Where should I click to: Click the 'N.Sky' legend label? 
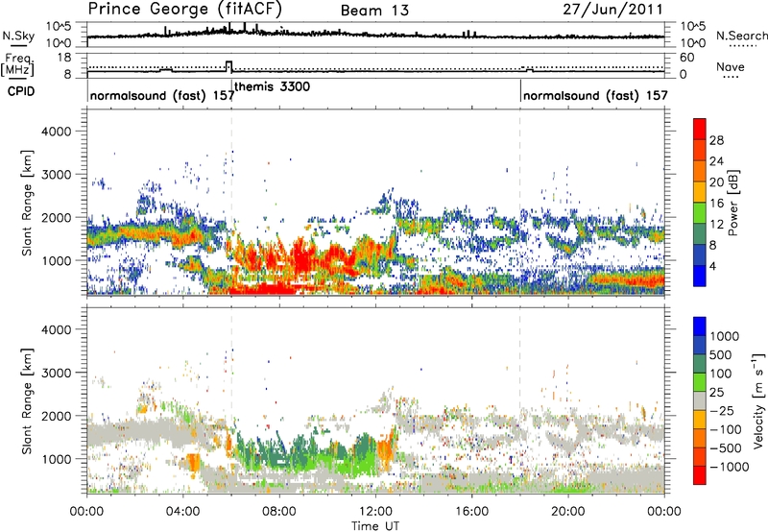(x=18, y=36)
